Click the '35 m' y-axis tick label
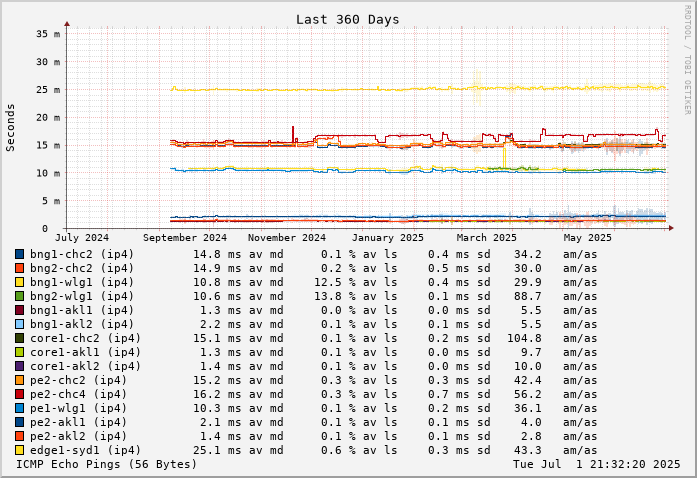 [x=48, y=34]
